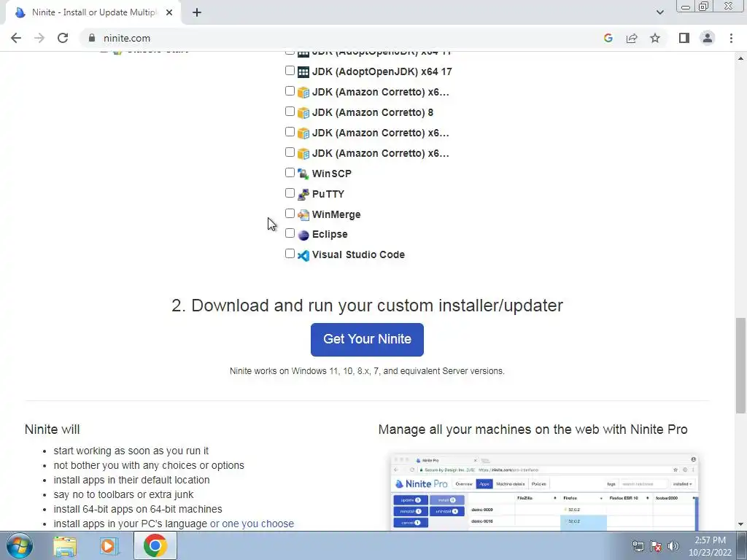Click the Get Your Ninite button
The width and height of the screenshot is (747, 560).
click(367, 340)
